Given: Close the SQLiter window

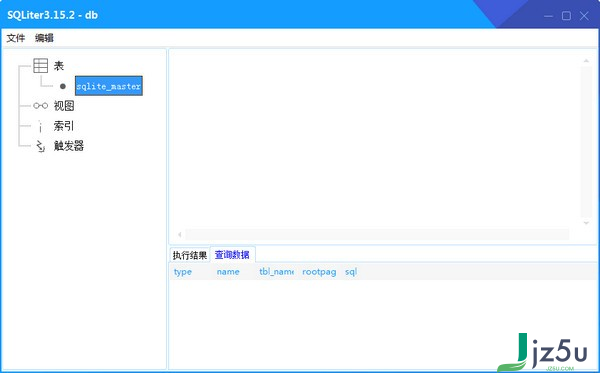Looking at the screenshot, I should pyautogui.click(x=584, y=16).
